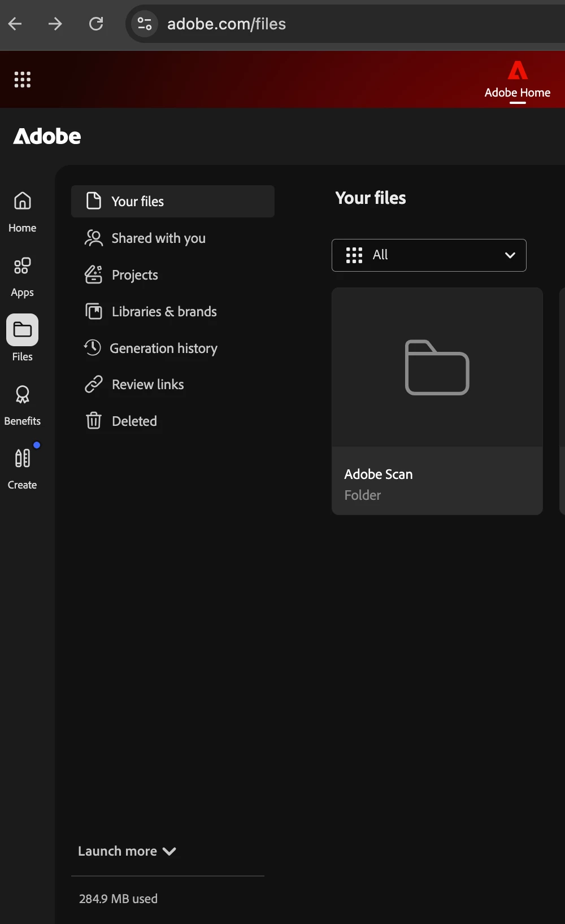Click the browser reload icon
This screenshot has height=924, width=565.
(96, 24)
